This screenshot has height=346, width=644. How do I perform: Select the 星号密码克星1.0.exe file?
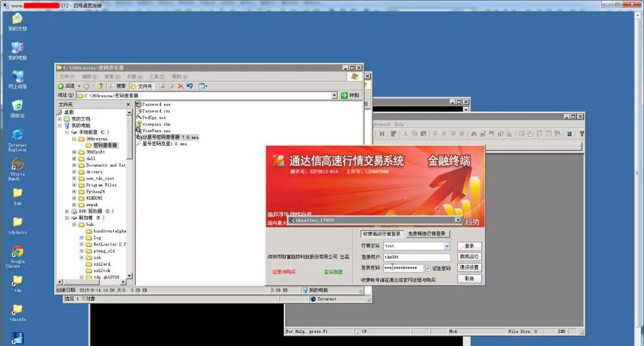[162, 144]
